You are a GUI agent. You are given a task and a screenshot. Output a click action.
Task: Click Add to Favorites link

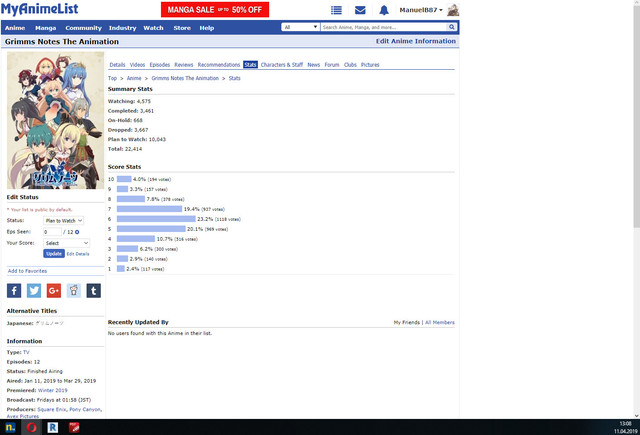click(x=27, y=271)
